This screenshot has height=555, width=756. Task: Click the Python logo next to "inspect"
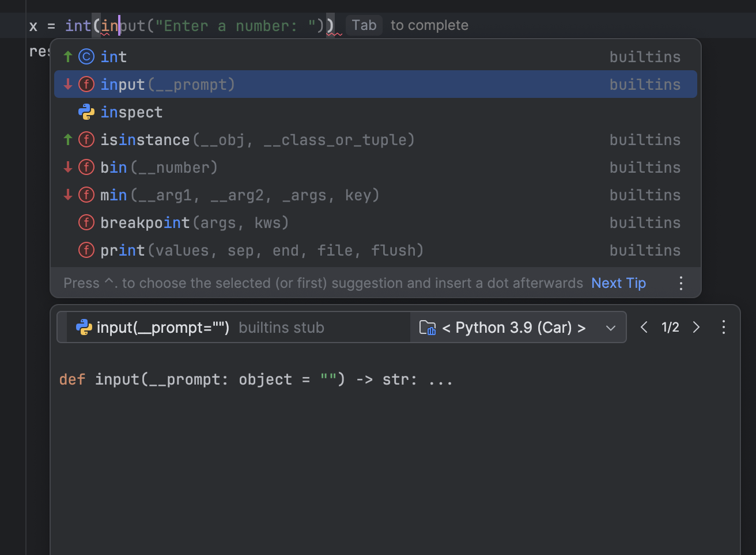pos(85,112)
